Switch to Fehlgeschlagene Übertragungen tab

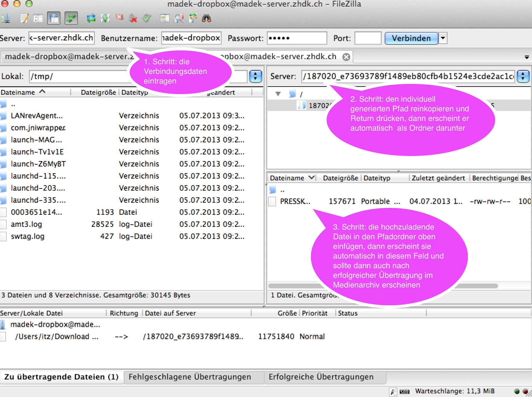pyautogui.click(x=190, y=377)
